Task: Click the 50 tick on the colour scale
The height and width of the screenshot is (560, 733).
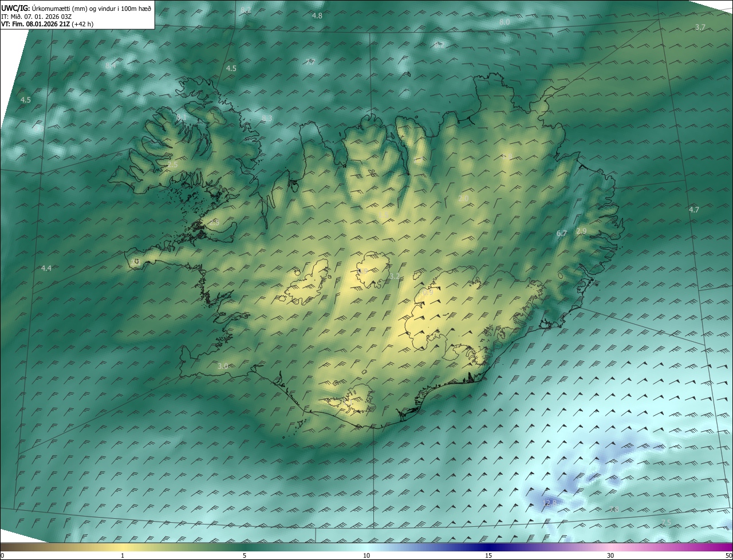Action: tap(728, 555)
